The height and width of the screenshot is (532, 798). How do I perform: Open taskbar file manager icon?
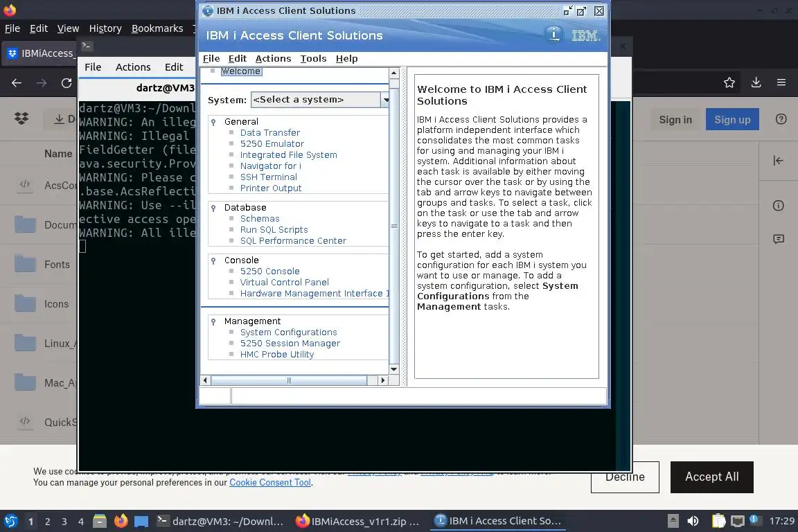pos(100,521)
